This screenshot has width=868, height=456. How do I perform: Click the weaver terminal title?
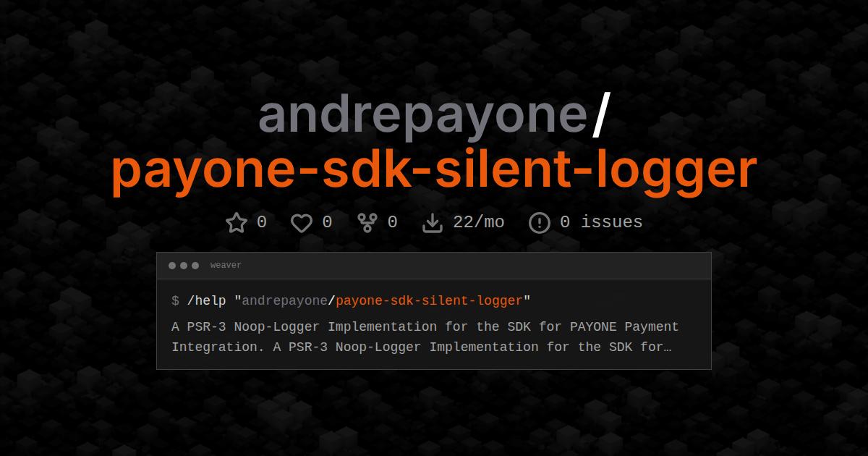coord(226,266)
